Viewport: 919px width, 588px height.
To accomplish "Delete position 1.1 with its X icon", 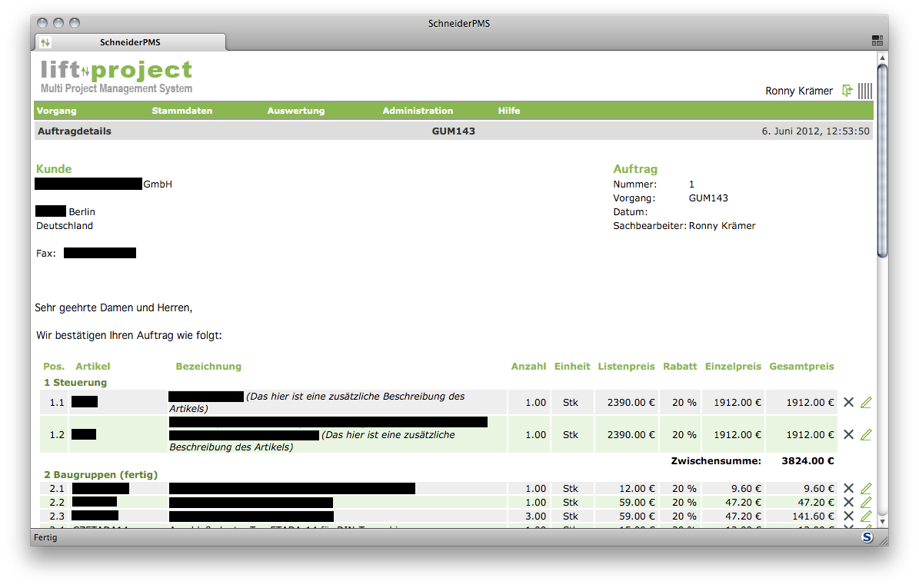I will pyautogui.click(x=849, y=402).
